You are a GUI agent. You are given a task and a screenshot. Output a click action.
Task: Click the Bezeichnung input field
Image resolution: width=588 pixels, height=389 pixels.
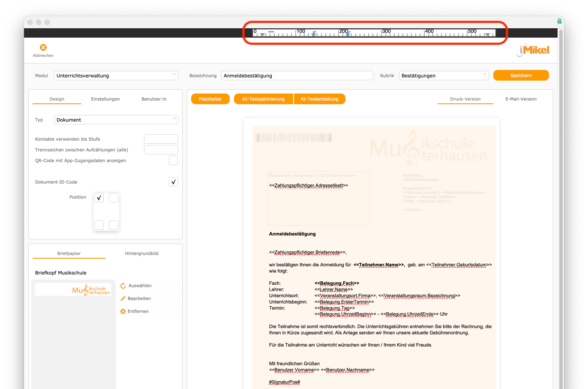tap(297, 75)
